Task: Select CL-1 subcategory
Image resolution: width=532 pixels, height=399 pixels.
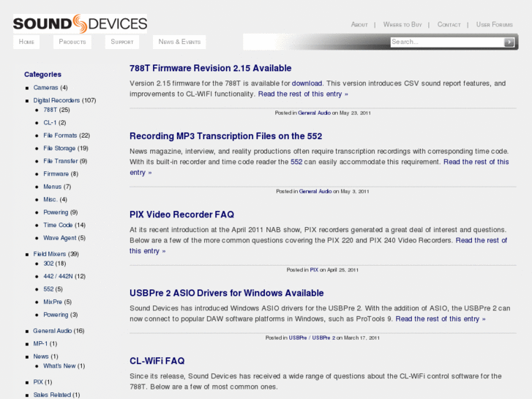Action: (x=50, y=122)
